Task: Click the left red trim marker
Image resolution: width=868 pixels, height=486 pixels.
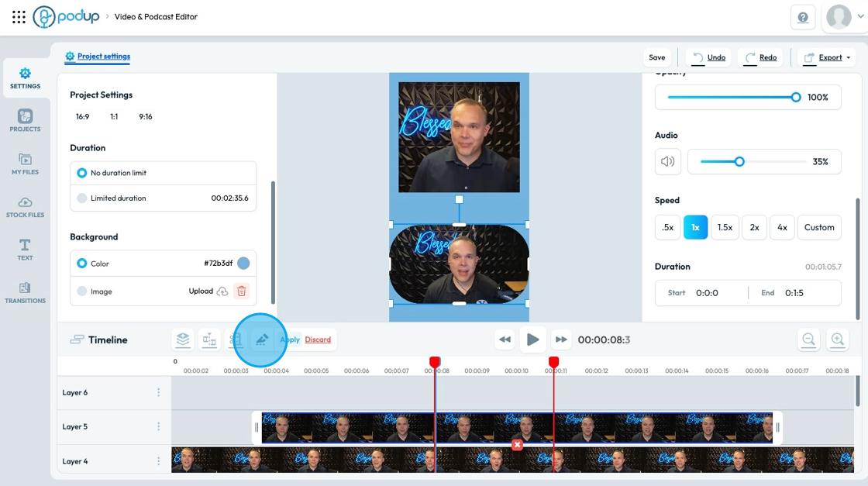Action: point(435,362)
